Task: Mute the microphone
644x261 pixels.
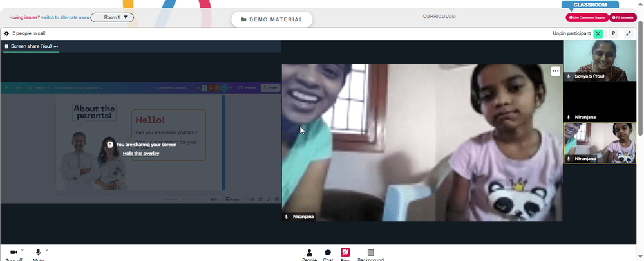Action: click(x=38, y=254)
